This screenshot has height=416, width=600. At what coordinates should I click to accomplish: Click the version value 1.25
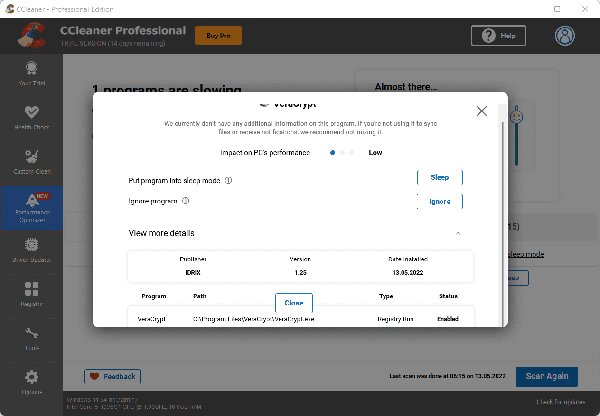point(300,273)
